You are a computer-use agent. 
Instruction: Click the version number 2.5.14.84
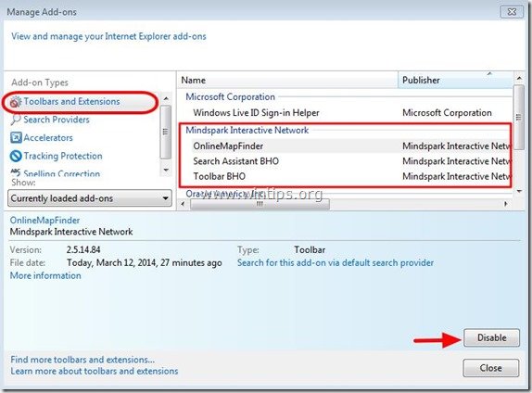(x=83, y=249)
